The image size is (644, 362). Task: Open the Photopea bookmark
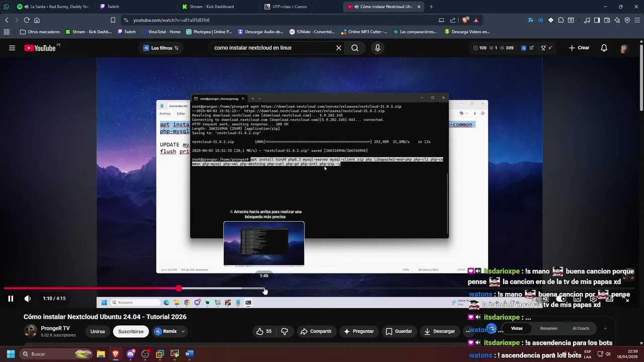[209, 32]
